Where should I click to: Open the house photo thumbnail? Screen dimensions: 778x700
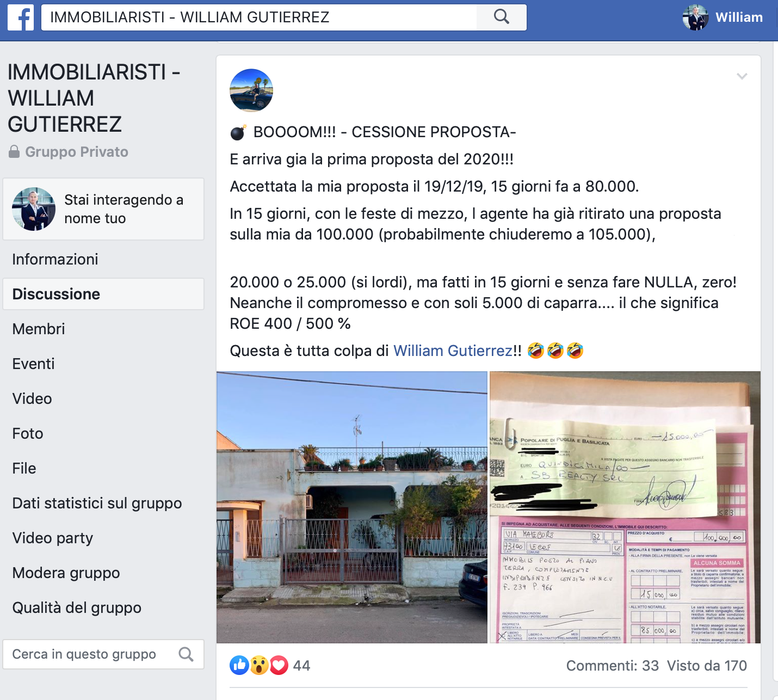click(352, 507)
